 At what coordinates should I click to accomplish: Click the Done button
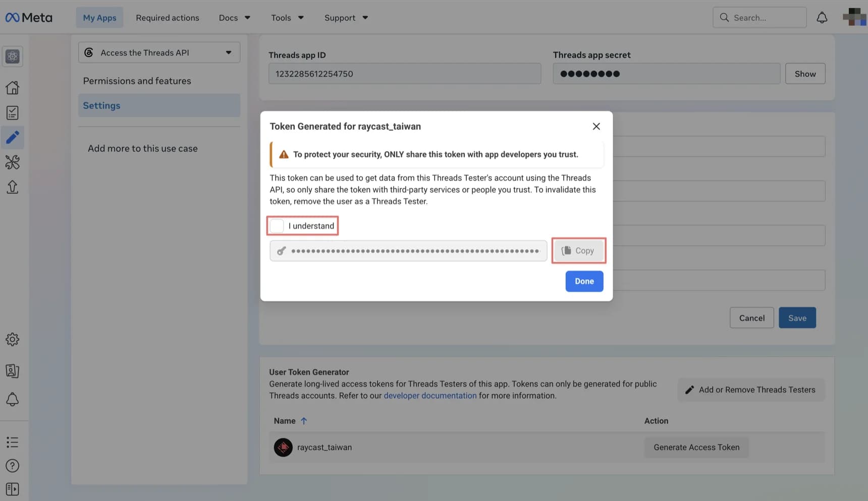tap(584, 282)
